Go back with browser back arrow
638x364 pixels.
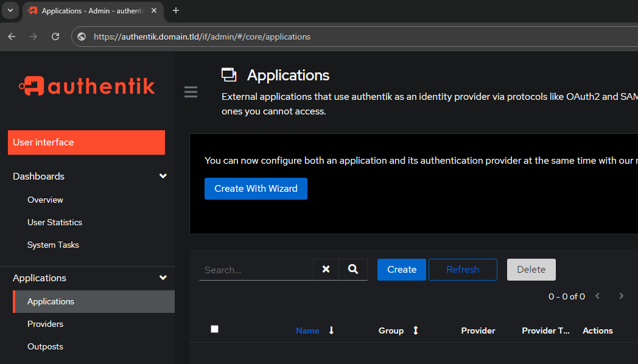pyautogui.click(x=12, y=37)
